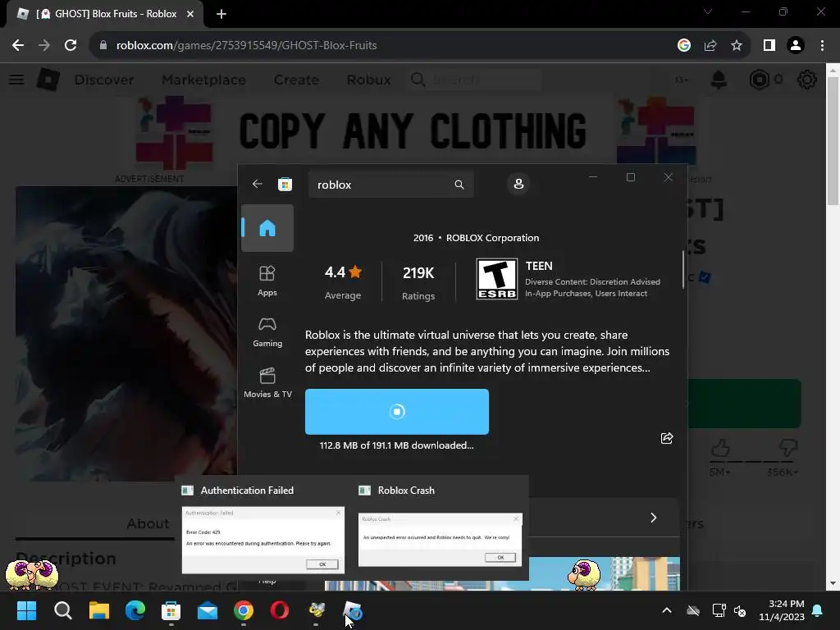
Task: Open Windows Start menu
Action: pos(26,610)
